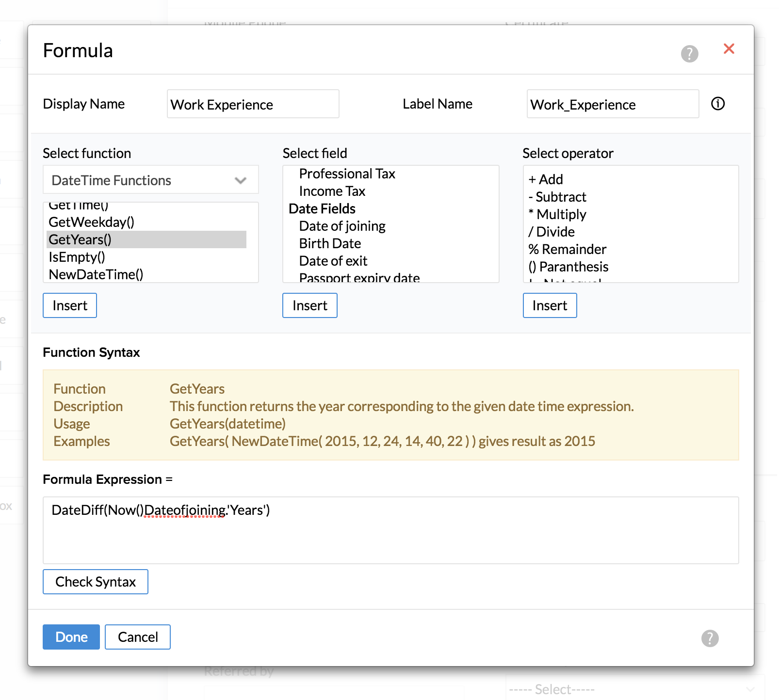This screenshot has width=779, height=700.
Task: Select GetYears() function in list
Action: tap(81, 239)
